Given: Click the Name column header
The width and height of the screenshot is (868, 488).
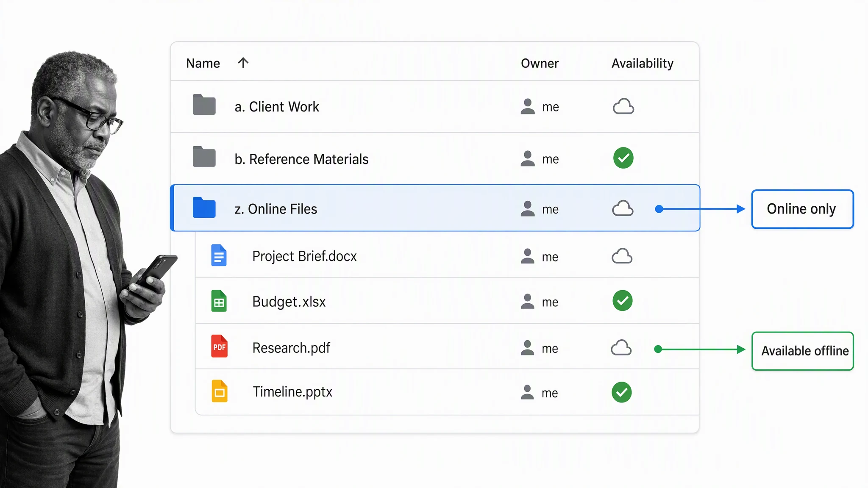Looking at the screenshot, I should [x=203, y=63].
